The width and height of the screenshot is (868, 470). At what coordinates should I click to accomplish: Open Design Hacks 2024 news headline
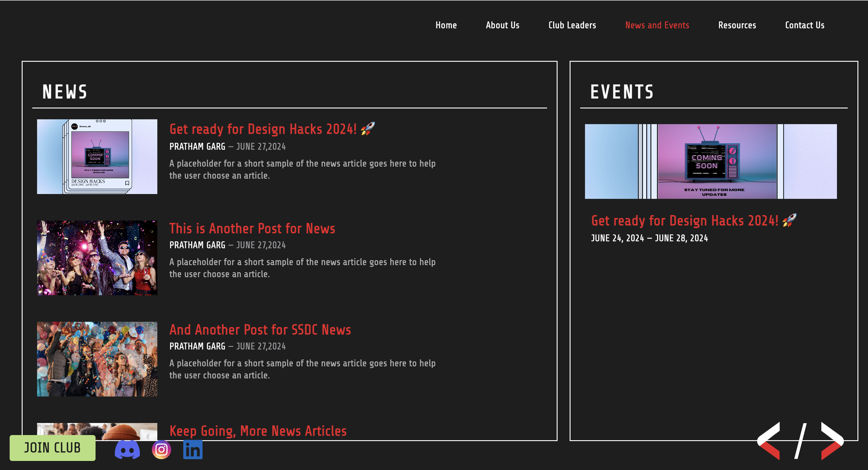click(x=263, y=129)
